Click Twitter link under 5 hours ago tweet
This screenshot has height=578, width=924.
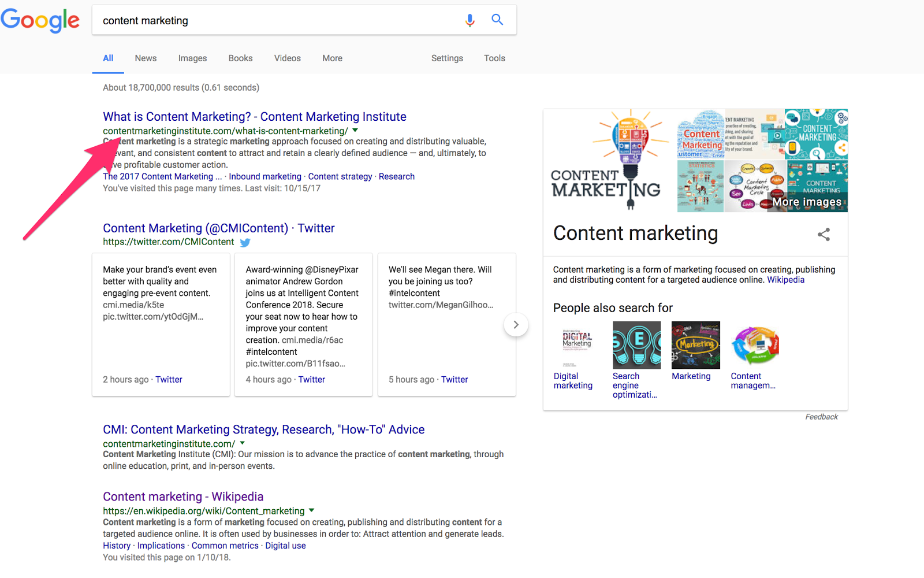point(454,380)
